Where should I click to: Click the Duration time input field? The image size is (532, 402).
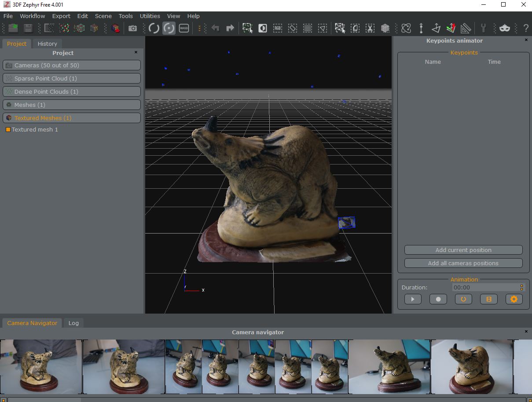485,287
